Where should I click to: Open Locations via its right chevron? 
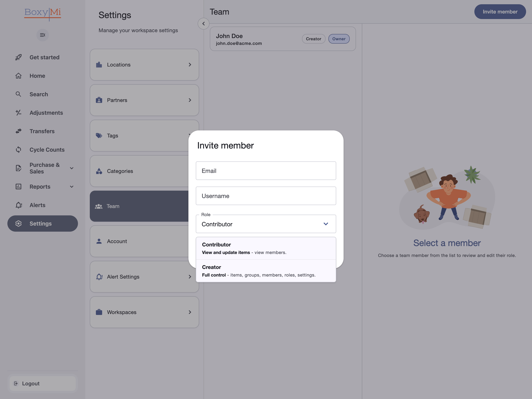coord(190,65)
